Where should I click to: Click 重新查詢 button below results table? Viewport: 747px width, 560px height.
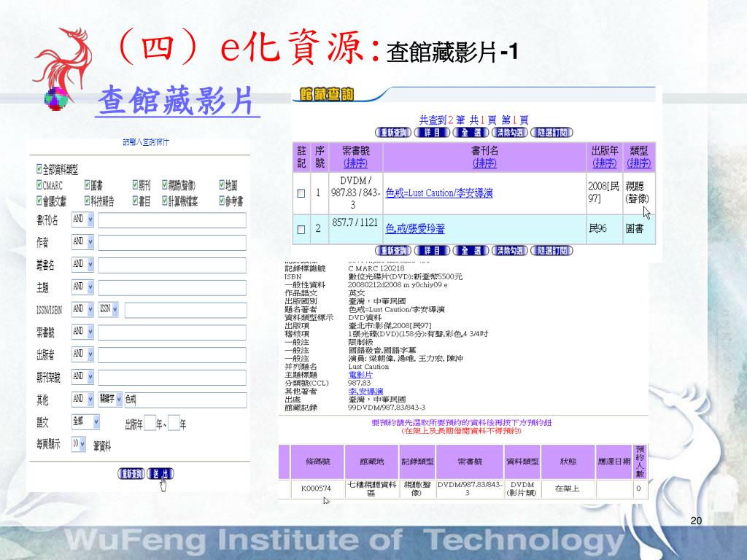393,251
